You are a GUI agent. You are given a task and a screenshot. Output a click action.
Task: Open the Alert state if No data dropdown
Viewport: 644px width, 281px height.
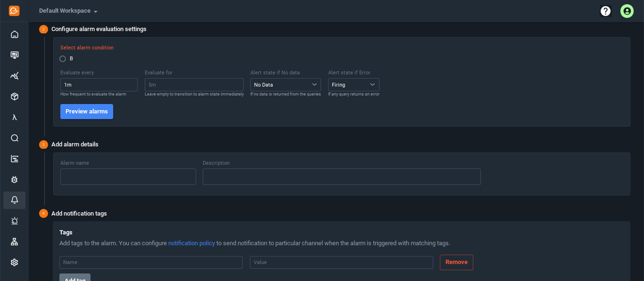pos(285,85)
